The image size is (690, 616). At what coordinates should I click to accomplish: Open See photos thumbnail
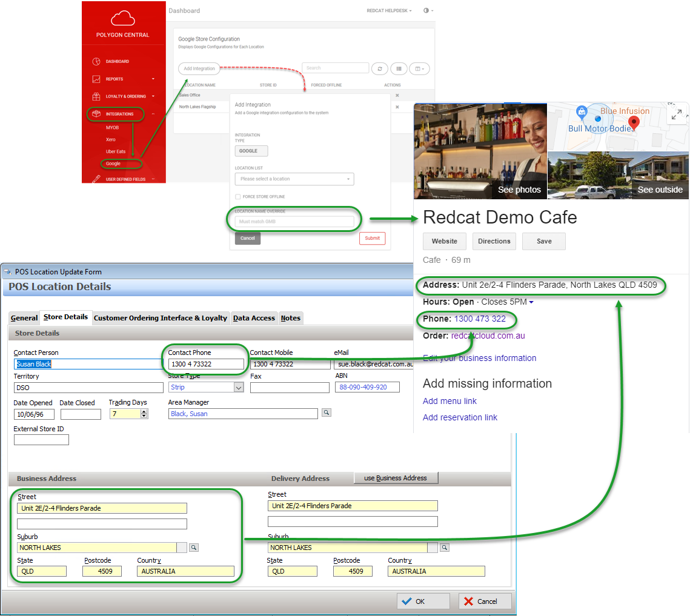[480, 151]
